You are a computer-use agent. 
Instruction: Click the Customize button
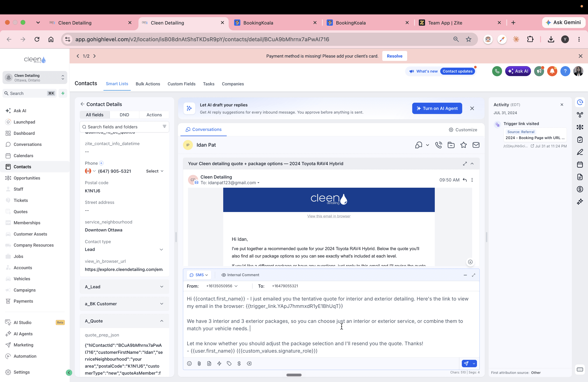point(463,130)
